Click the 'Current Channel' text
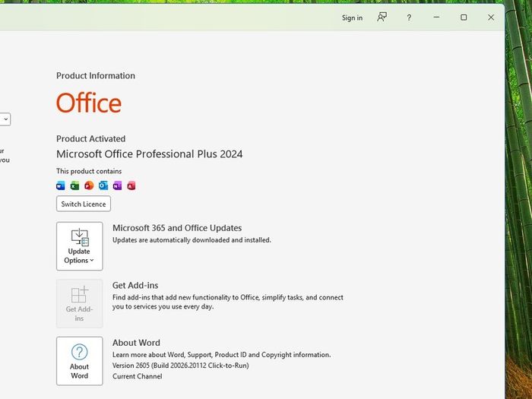The height and width of the screenshot is (399, 532). 137,376
